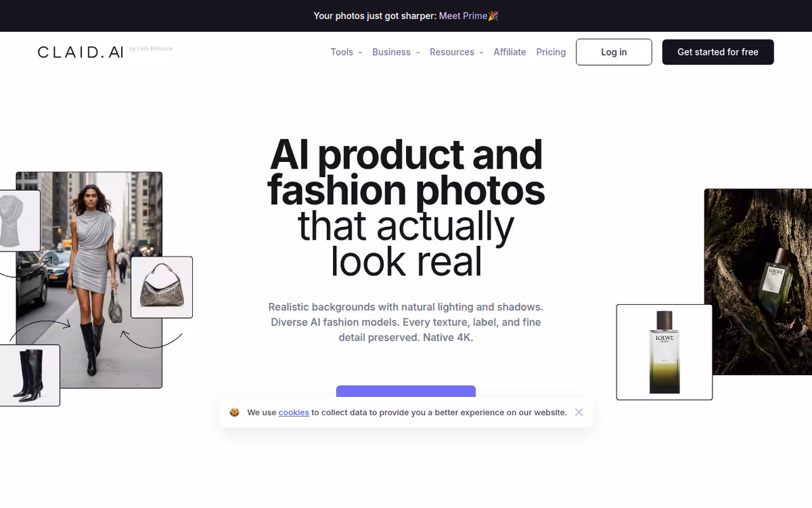Go to the Pricing page
The image size is (812, 508).
pyautogui.click(x=551, y=52)
